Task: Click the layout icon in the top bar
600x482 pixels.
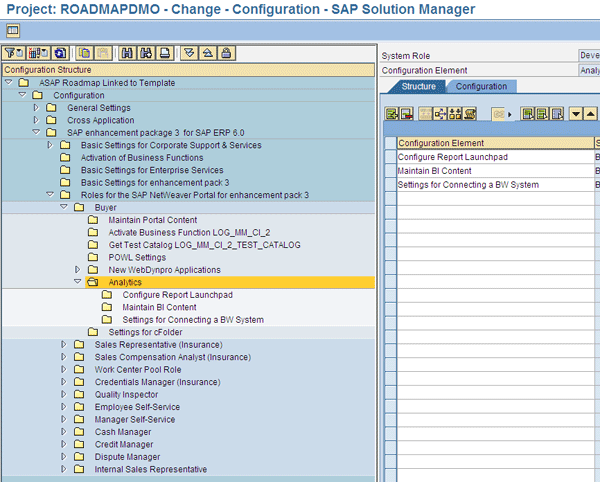Action: coord(13,31)
